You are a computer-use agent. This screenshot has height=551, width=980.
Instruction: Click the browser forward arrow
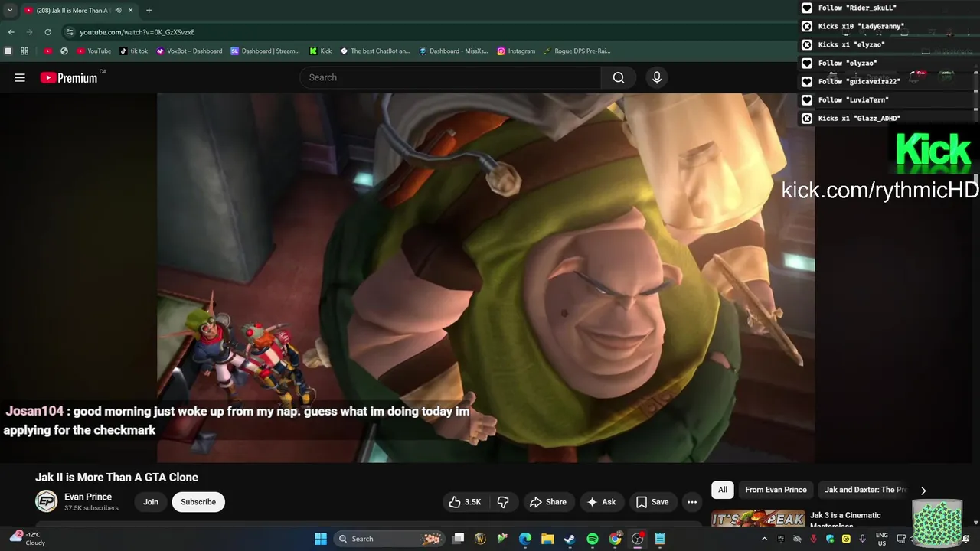click(30, 32)
